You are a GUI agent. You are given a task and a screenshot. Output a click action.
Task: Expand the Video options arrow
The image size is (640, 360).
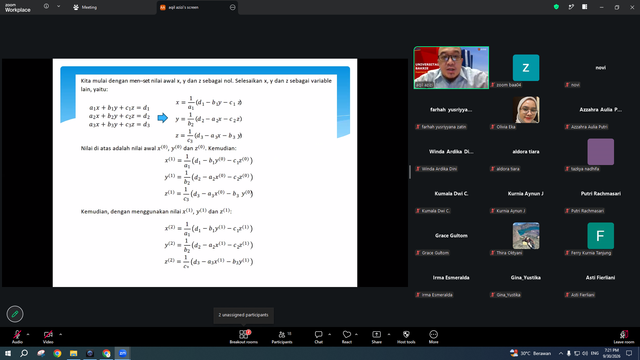(x=60, y=334)
